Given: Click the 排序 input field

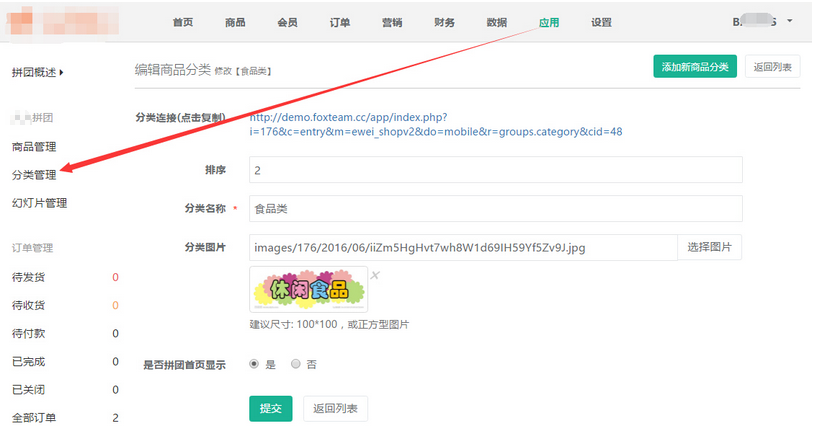Looking at the screenshot, I should [495, 171].
